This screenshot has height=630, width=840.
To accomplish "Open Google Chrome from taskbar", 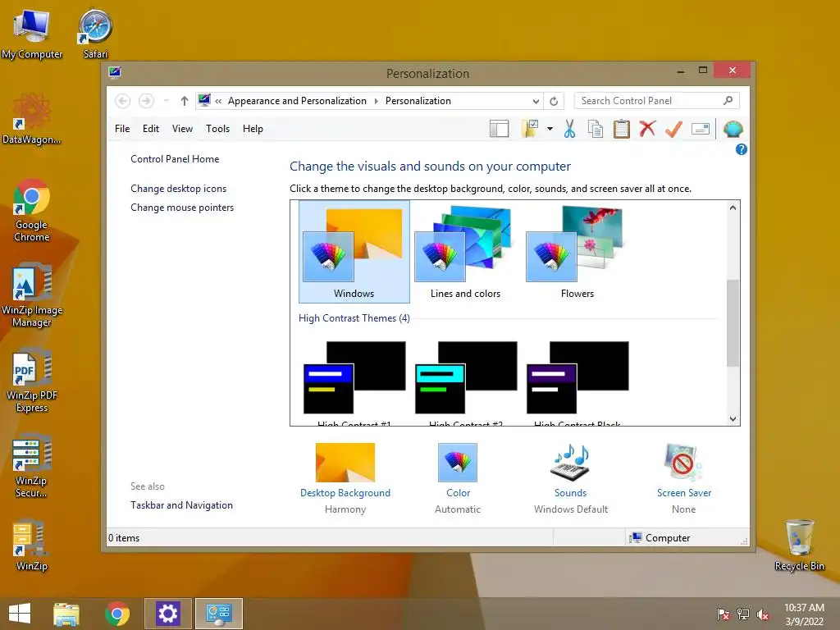I will coord(117,614).
